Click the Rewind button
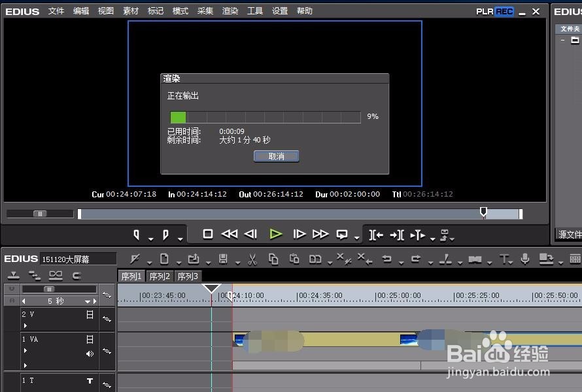 click(229, 234)
